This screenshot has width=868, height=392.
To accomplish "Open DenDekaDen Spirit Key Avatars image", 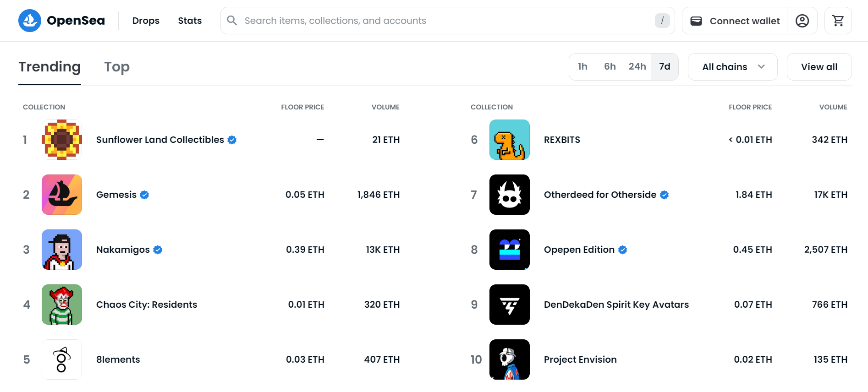I will coord(510,305).
